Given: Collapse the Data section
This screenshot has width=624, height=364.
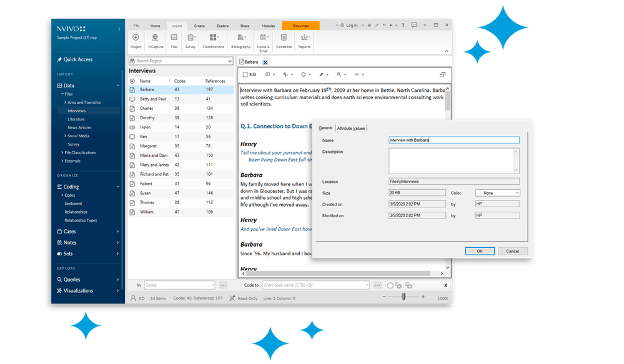Looking at the screenshot, I should 118,86.
